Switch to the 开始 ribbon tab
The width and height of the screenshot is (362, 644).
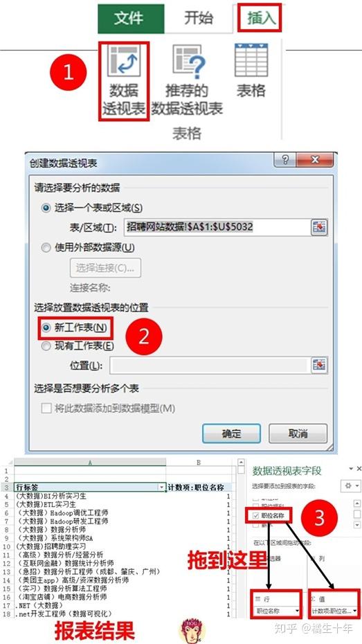[x=198, y=19]
